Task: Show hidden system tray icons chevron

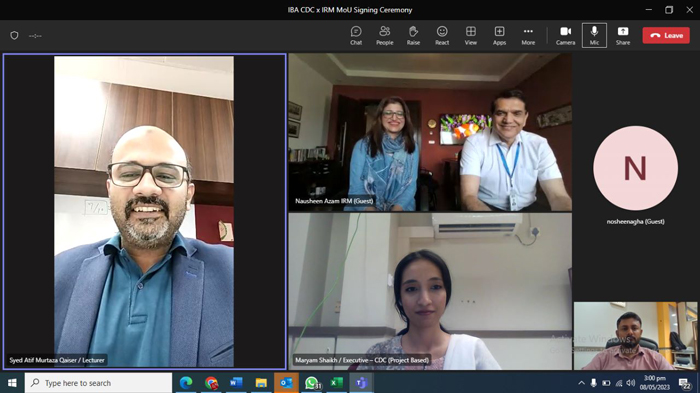Action: 581,383
